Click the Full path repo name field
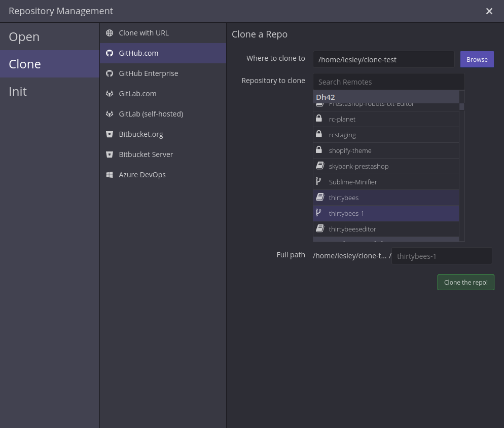 442,256
